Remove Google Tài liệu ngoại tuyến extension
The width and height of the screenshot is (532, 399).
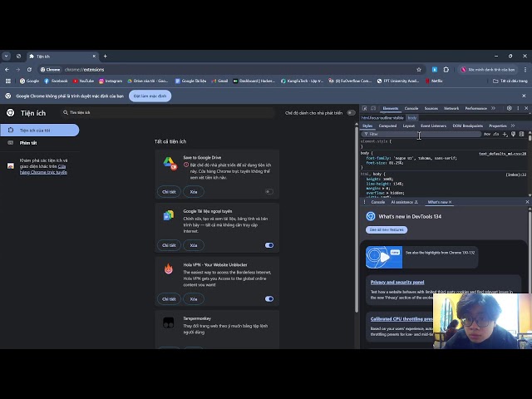click(x=194, y=245)
